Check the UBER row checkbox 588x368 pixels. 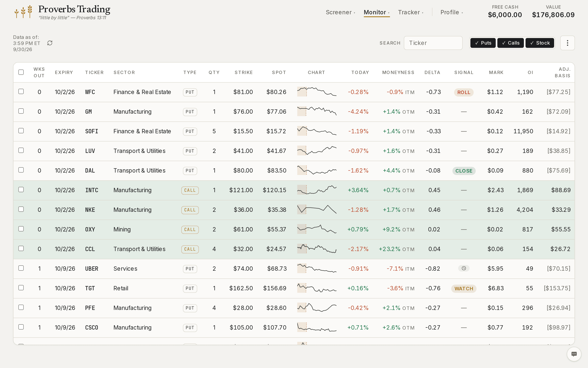[21, 268]
